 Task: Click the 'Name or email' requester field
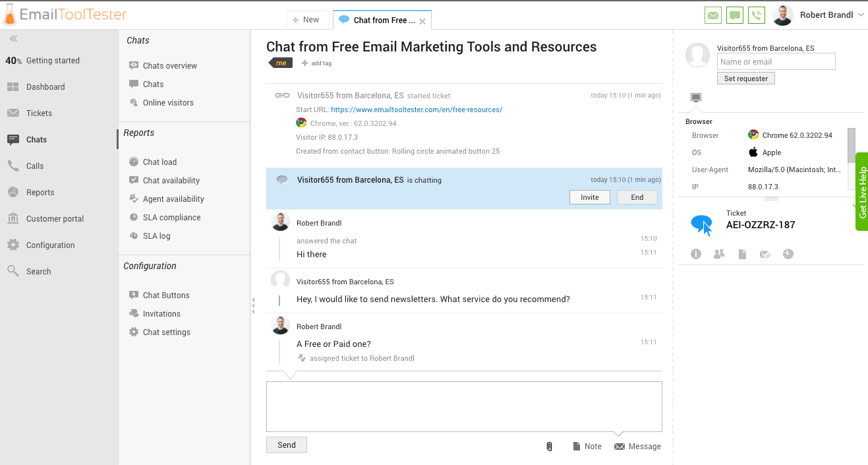(776, 62)
